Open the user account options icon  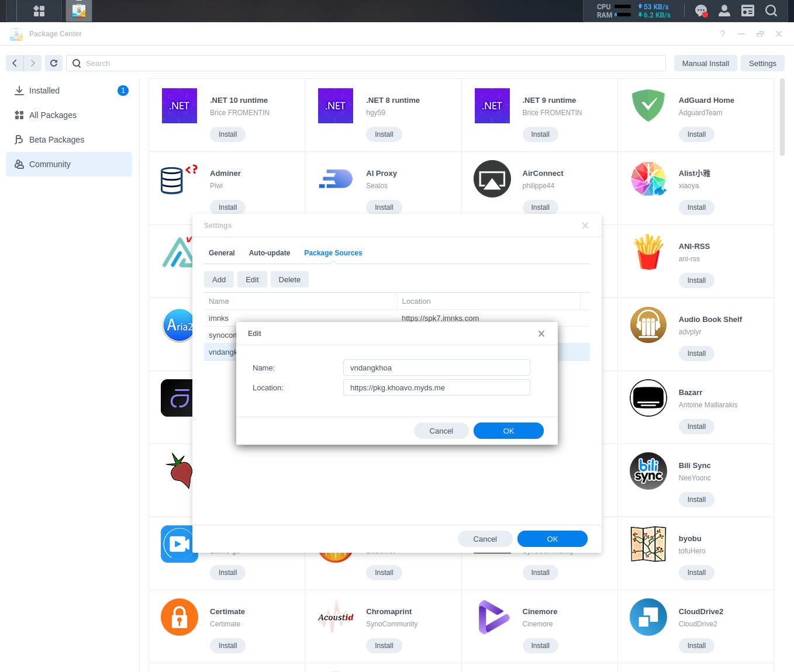point(724,11)
